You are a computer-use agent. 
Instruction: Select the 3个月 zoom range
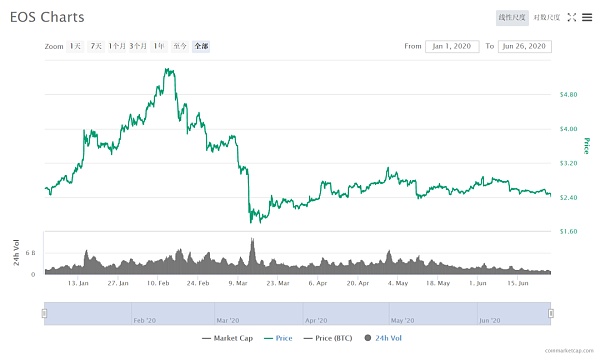[138, 46]
